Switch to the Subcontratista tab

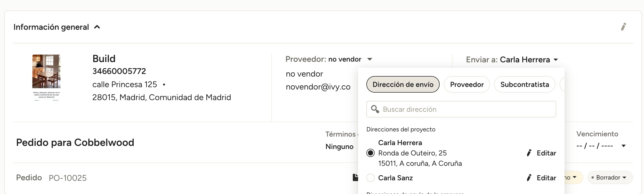[525, 84]
